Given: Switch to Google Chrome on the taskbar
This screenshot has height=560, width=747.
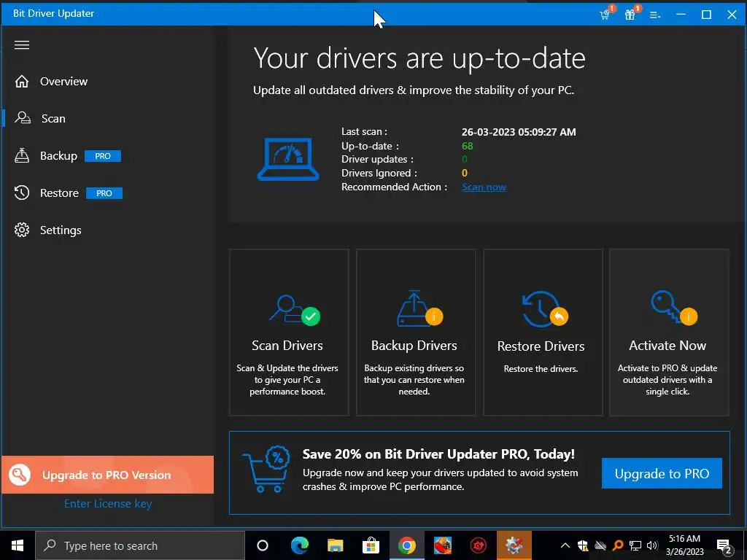Looking at the screenshot, I should (x=407, y=545).
